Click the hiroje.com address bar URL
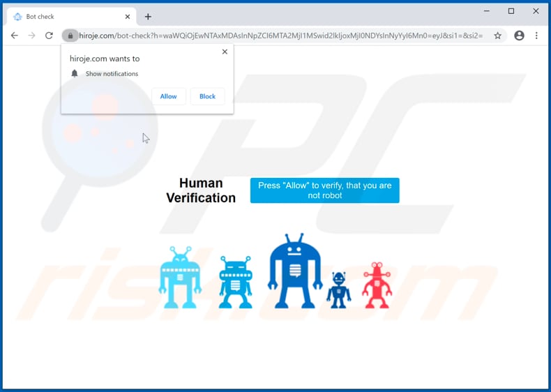 (281, 36)
